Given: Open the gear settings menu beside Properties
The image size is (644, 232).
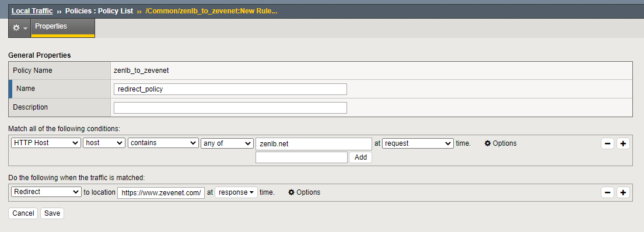Looking at the screenshot, I should [x=19, y=28].
